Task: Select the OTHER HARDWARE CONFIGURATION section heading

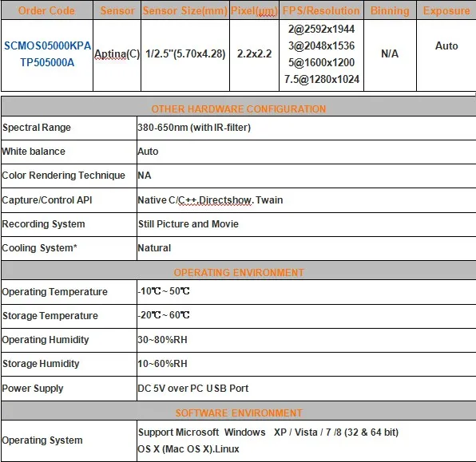Action: point(239,109)
